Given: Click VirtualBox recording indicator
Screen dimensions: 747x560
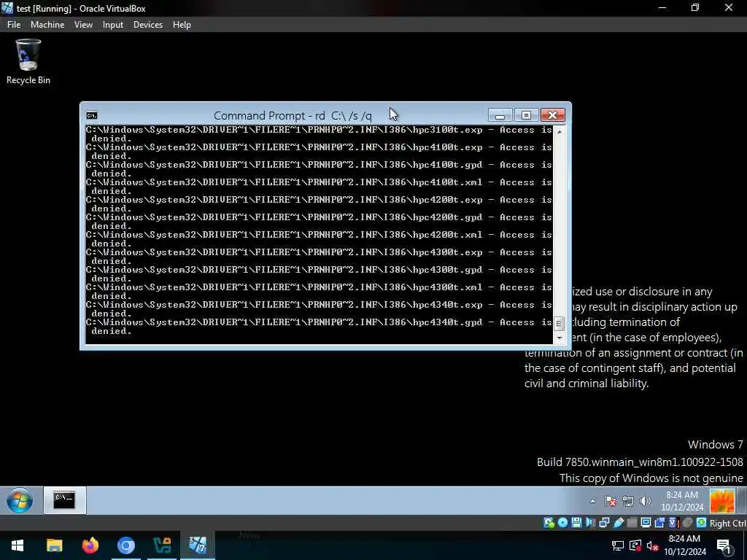Looking at the screenshot, I should coord(659,523).
